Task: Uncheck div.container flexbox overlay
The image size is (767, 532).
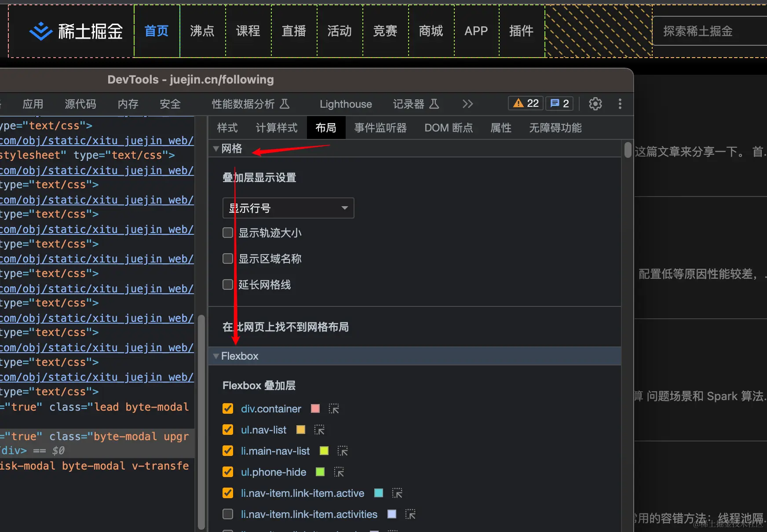Action: [228, 408]
